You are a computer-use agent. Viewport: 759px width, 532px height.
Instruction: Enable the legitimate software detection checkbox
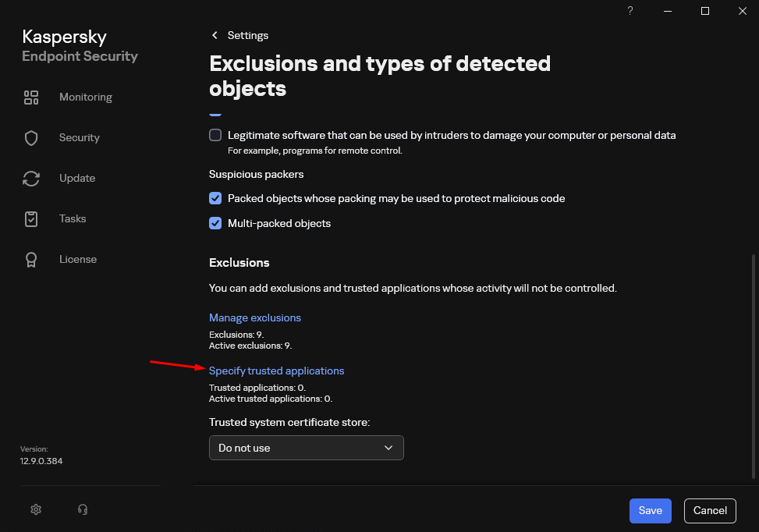pos(215,135)
